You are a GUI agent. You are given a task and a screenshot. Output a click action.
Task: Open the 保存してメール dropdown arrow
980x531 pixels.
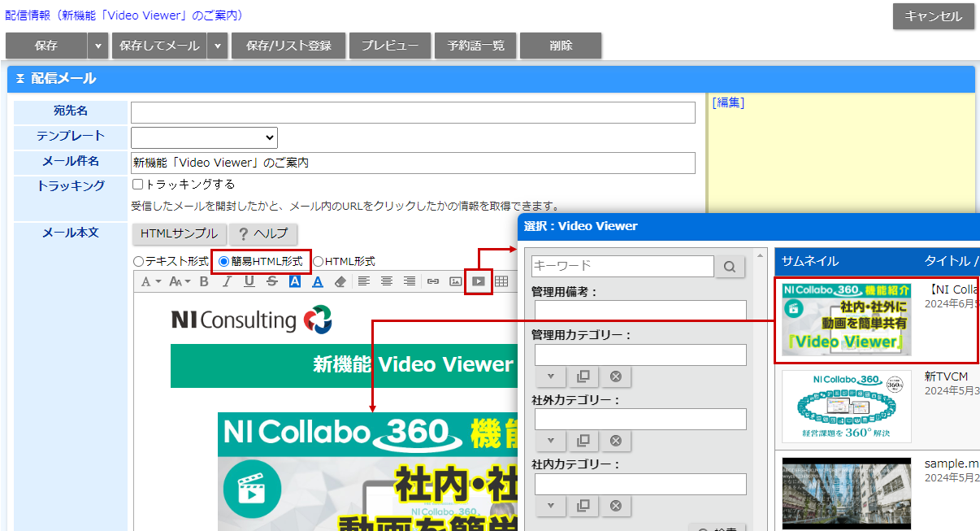pyautogui.click(x=218, y=46)
